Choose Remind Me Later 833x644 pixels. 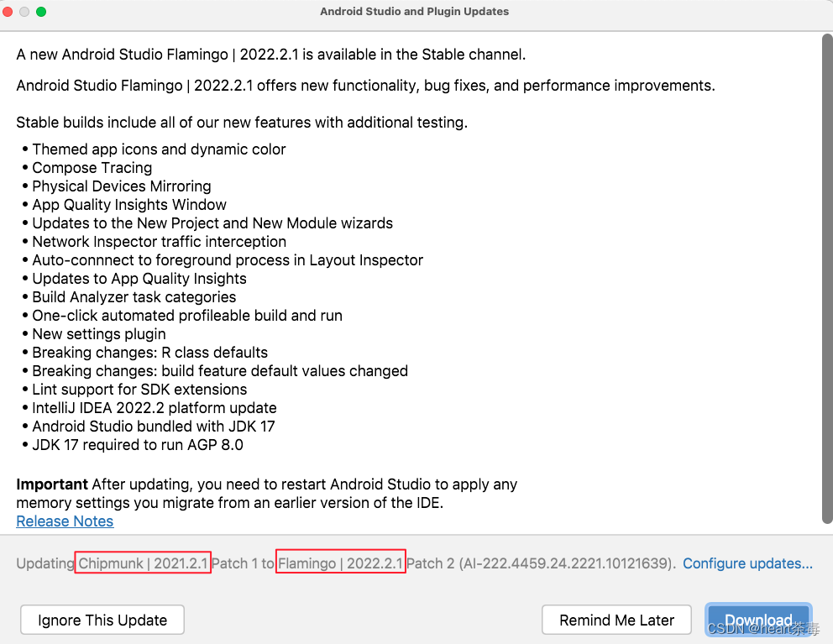[616, 620]
